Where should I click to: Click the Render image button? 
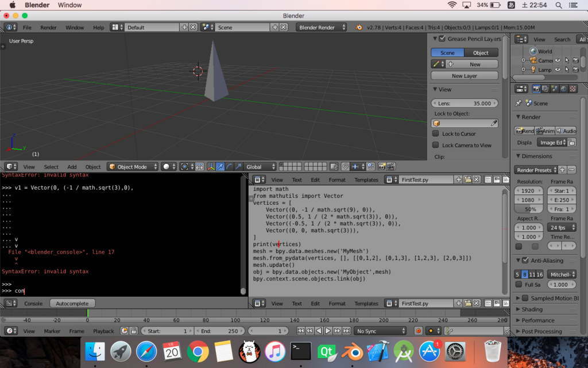(525, 131)
